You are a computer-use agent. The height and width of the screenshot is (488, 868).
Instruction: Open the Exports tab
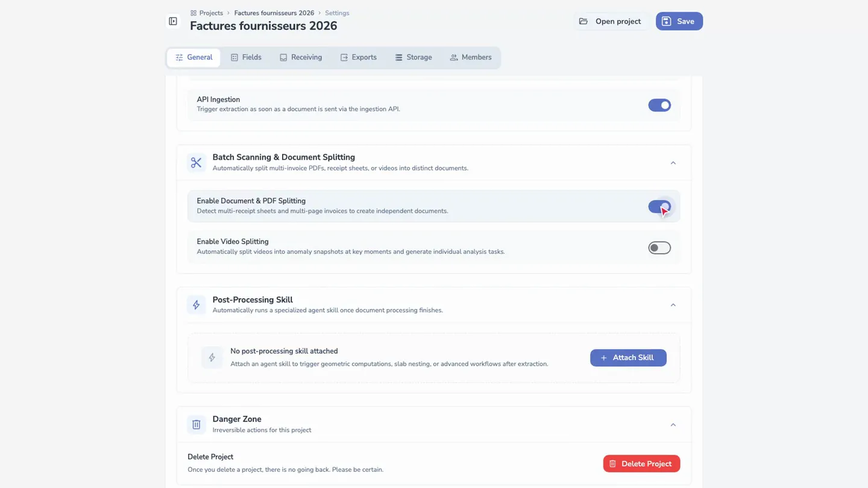358,57
